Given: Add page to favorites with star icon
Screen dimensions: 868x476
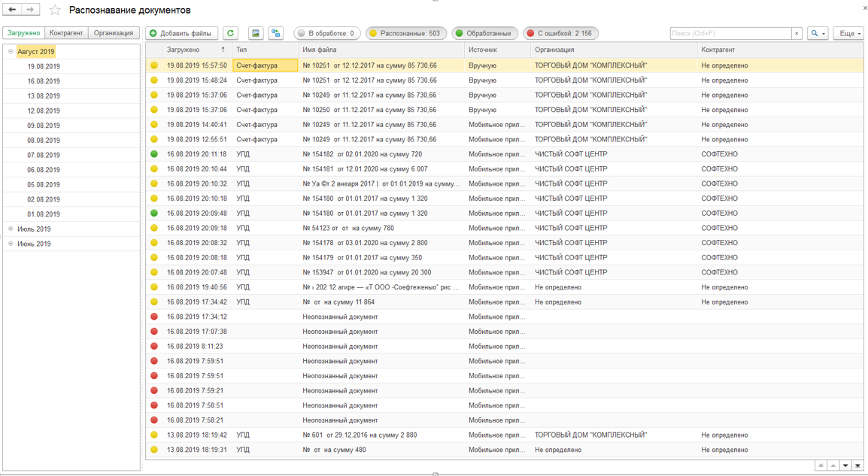Looking at the screenshot, I should pos(55,11).
